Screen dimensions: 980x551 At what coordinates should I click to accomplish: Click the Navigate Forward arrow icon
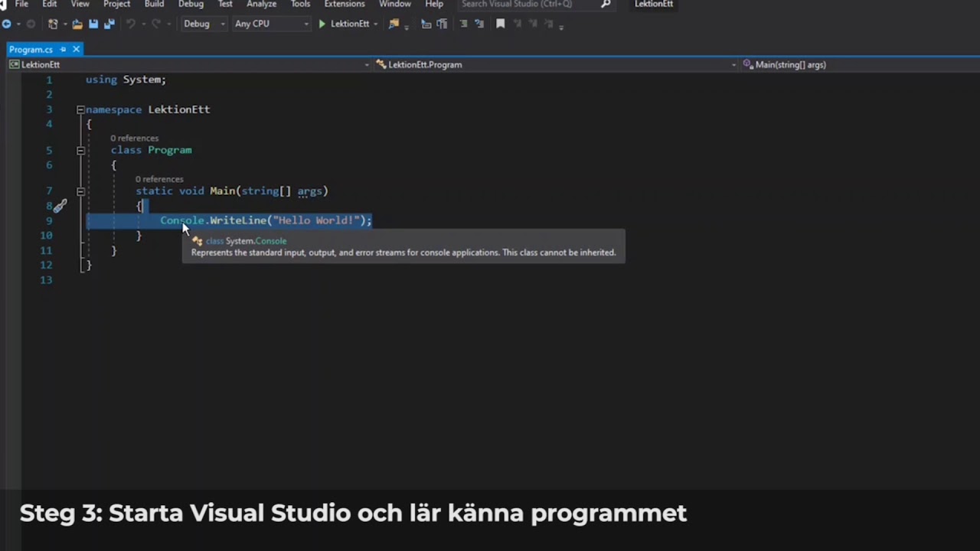point(31,24)
